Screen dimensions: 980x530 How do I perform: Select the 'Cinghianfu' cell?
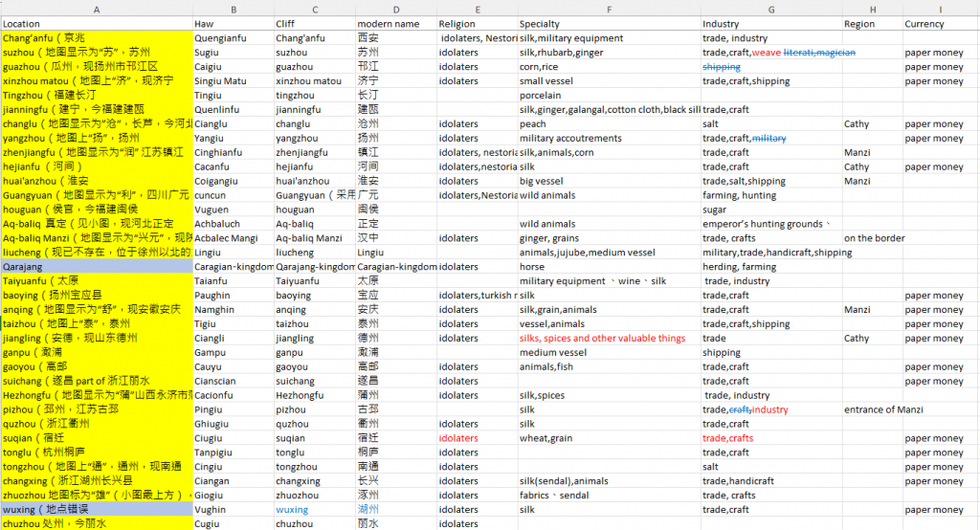point(234,152)
